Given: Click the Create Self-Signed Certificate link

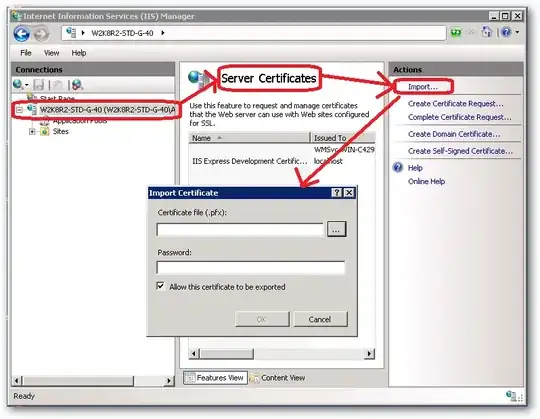Looking at the screenshot, I should (460, 151).
